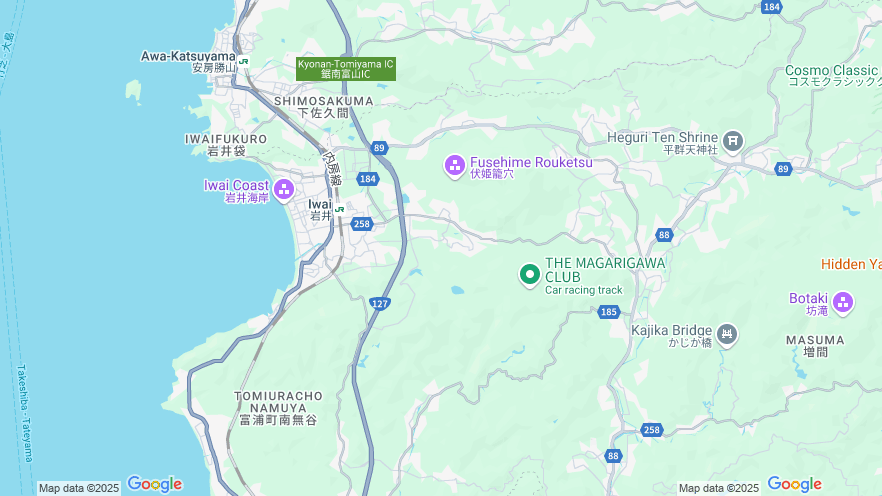Image resolution: width=882 pixels, height=496 pixels.
Task: Select THE MAGARIGAWA CLUB green marker
Action: click(529, 276)
